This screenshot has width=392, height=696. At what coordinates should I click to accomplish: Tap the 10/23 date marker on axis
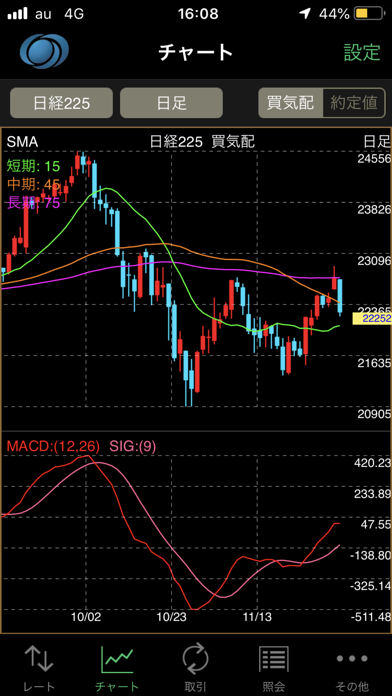[x=171, y=617]
